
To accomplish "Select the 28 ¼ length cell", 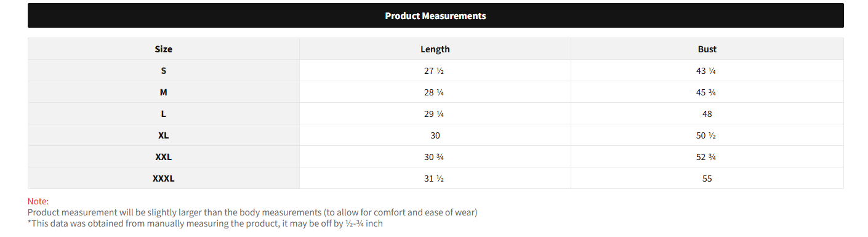I will pyautogui.click(x=435, y=92).
